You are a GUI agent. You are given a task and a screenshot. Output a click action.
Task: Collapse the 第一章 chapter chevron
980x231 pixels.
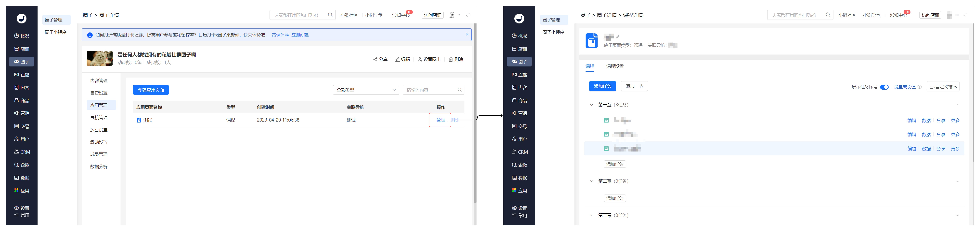pos(592,105)
